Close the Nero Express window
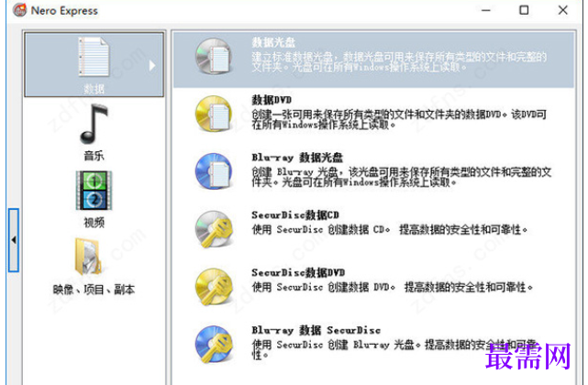The height and width of the screenshot is (385, 588). click(563, 10)
